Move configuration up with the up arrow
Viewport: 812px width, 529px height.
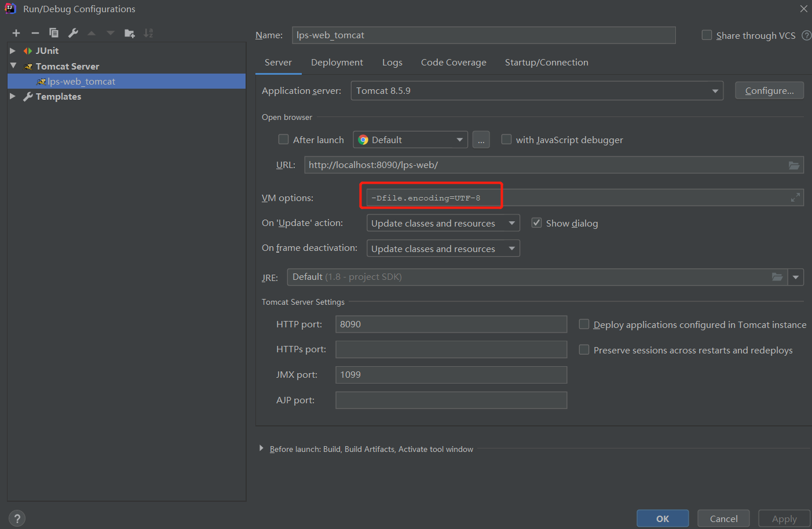pyautogui.click(x=92, y=33)
